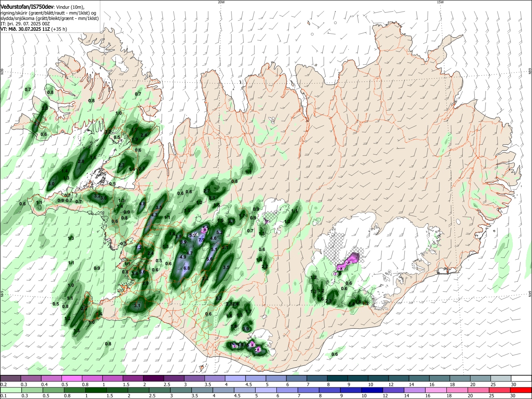
Task: Click the 5.1 precipitation value on map
Action: (214, 249)
